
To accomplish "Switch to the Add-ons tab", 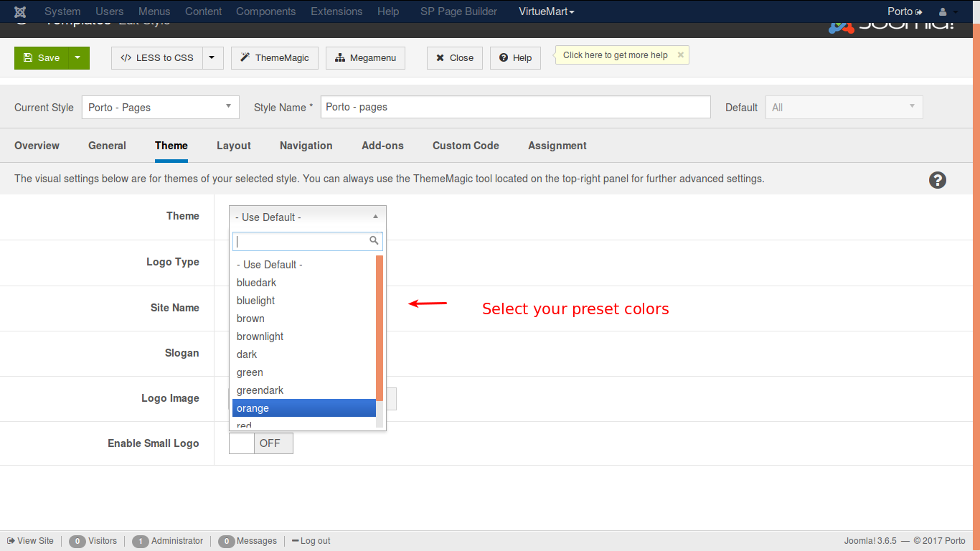I will click(382, 146).
